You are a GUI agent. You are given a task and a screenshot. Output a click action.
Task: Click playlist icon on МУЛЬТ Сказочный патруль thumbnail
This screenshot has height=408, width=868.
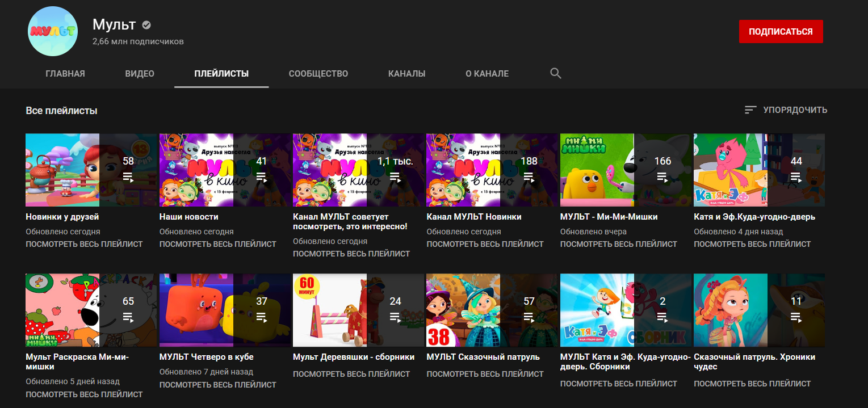click(529, 317)
